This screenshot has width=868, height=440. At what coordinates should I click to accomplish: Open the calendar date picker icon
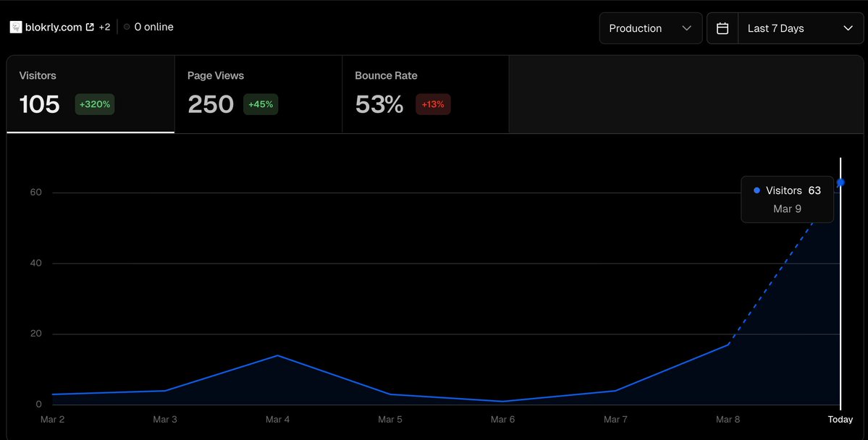[722, 28]
